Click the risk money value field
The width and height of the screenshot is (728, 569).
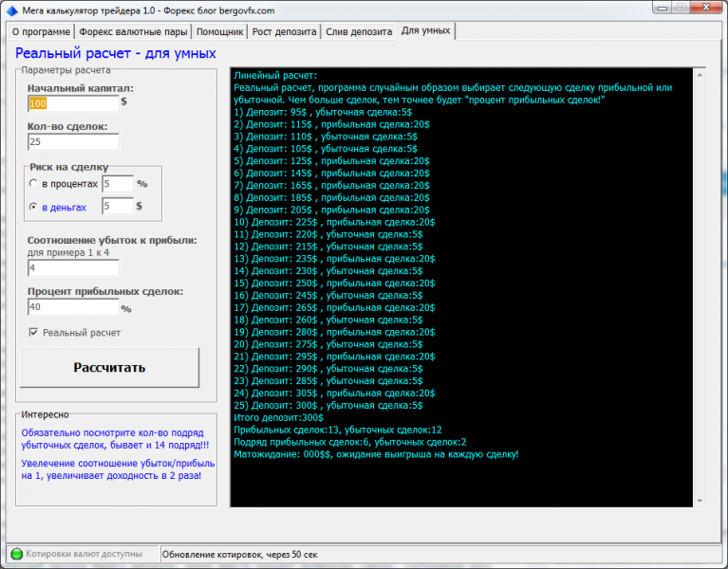click(x=118, y=206)
